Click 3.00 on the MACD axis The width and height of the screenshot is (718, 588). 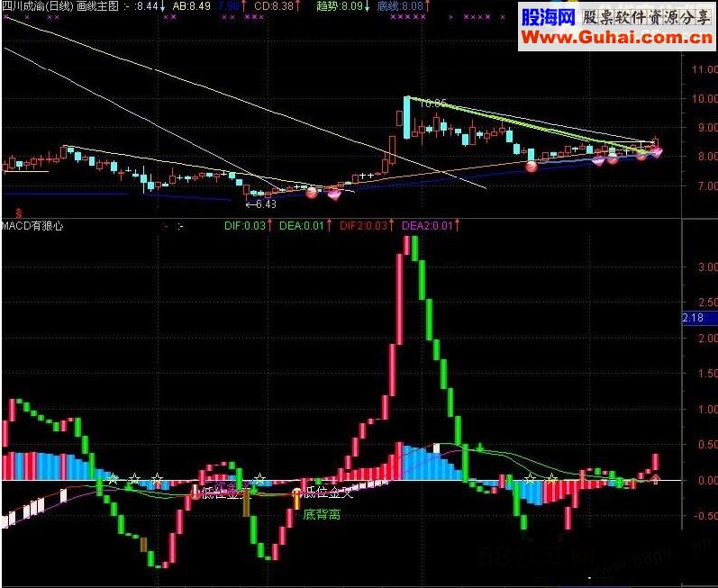(x=706, y=267)
